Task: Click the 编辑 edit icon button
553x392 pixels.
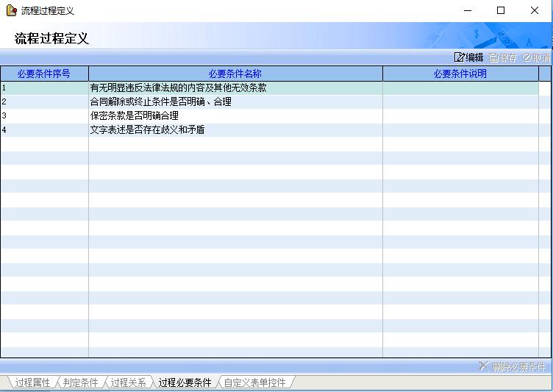Action: [469, 57]
